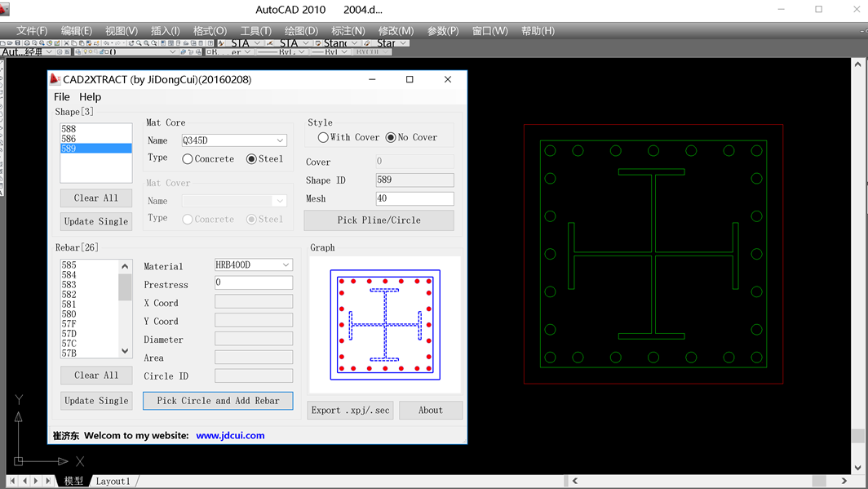The height and width of the screenshot is (489, 868).
Task: Open the workspace dropdown in AutoCAD toolbar
Action: pos(49,52)
